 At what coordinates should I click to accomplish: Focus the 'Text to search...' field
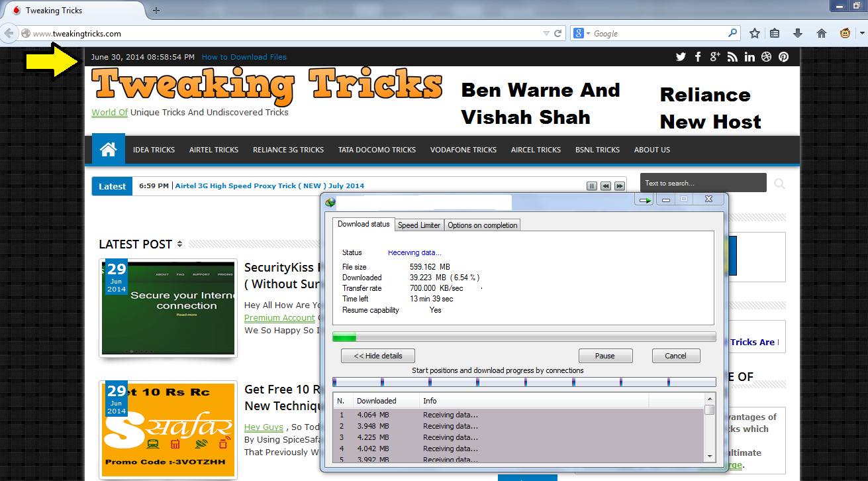point(703,183)
